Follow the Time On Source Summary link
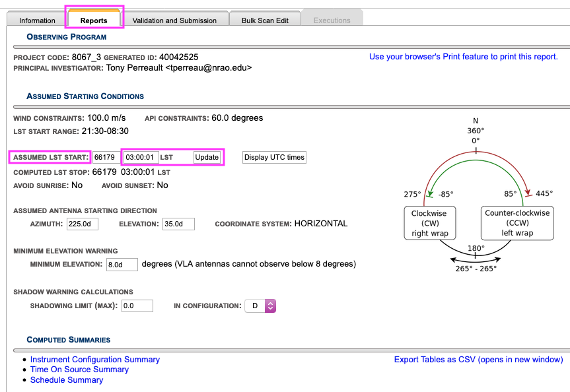 click(79, 370)
